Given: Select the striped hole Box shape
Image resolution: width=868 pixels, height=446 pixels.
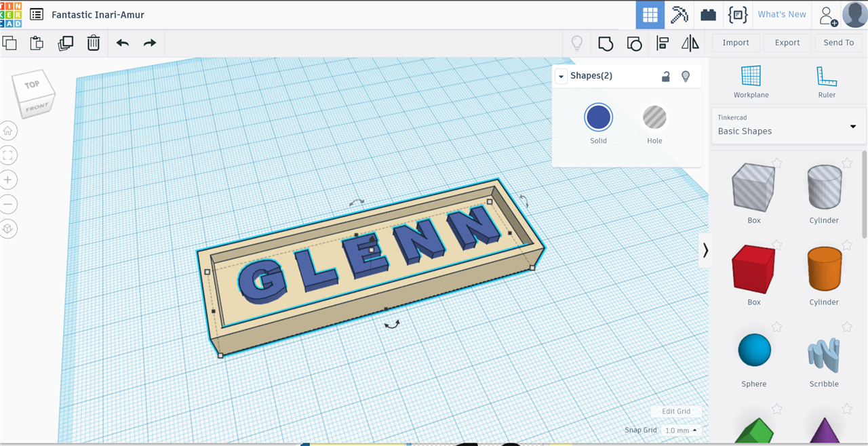Looking at the screenshot, I should (x=753, y=188).
